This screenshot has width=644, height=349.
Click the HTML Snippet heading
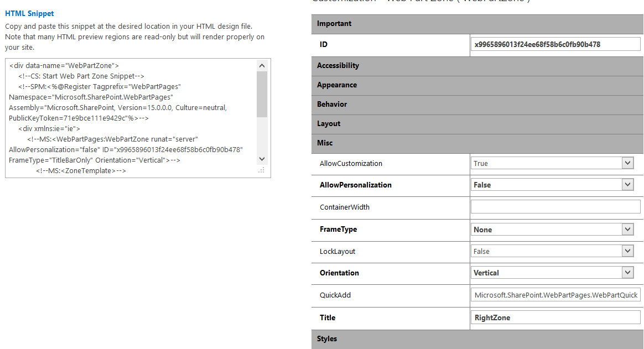click(x=29, y=13)
